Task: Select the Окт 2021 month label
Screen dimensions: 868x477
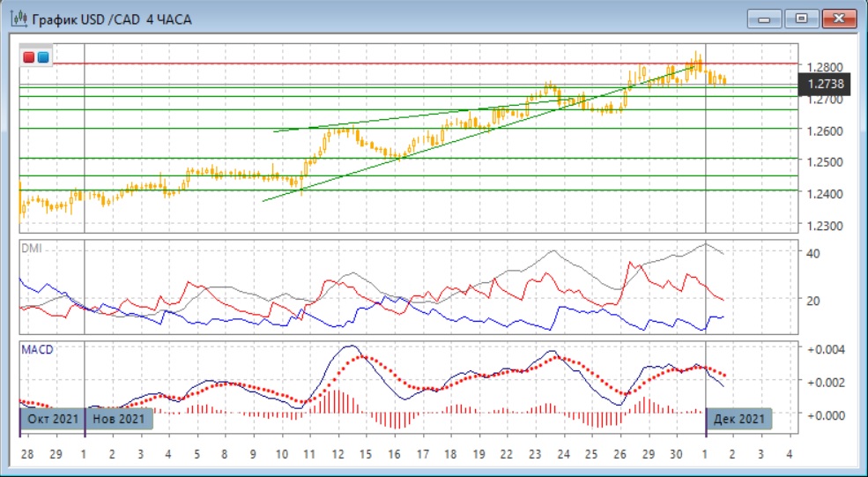Action: click(53, 419)
